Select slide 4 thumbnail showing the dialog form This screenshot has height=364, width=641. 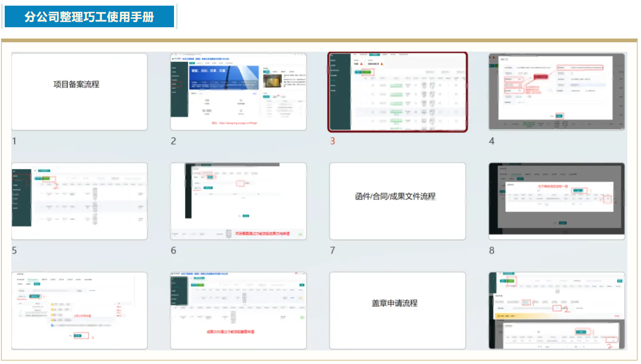[557, 92]
